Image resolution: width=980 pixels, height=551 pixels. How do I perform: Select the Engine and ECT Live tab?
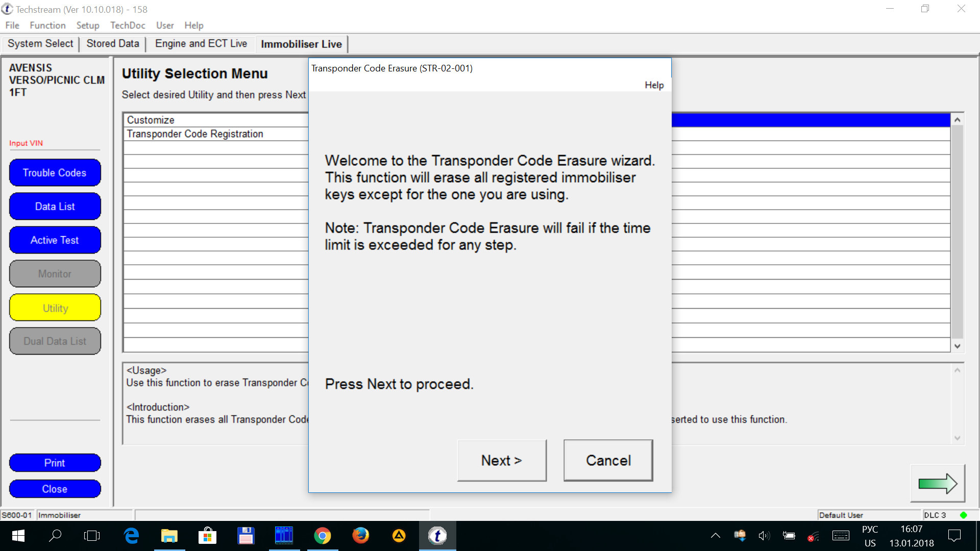[200, 44]
